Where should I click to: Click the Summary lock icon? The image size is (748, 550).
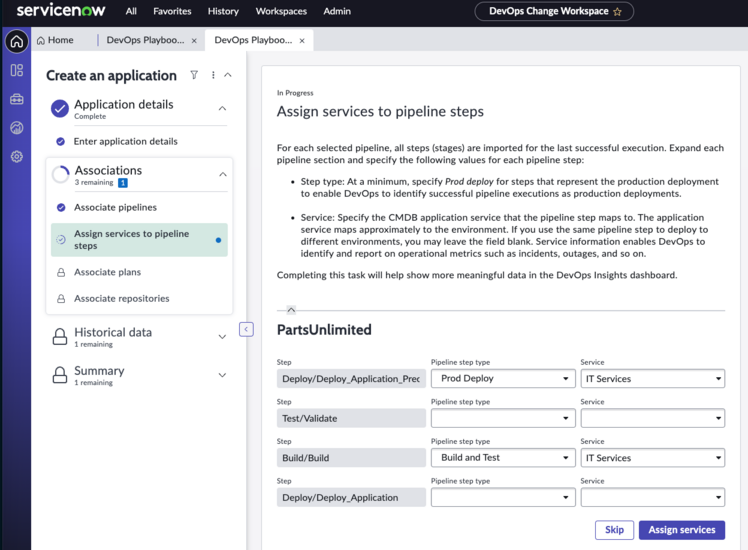60,375
